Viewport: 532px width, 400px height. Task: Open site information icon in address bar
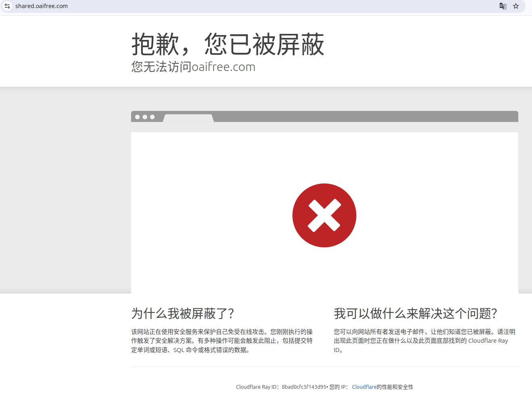[x=7, y=6]
